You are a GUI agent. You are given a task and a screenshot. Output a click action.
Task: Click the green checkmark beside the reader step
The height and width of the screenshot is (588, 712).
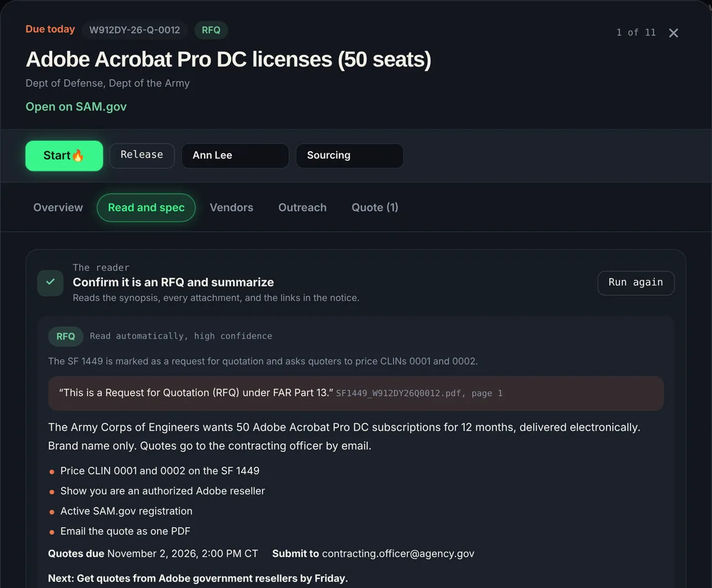click(50, 283)
